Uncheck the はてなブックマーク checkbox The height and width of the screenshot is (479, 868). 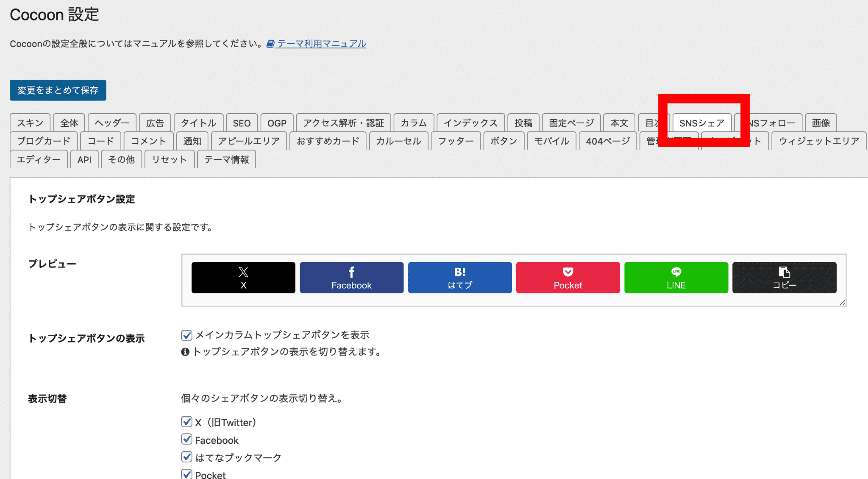click(186, 457)
